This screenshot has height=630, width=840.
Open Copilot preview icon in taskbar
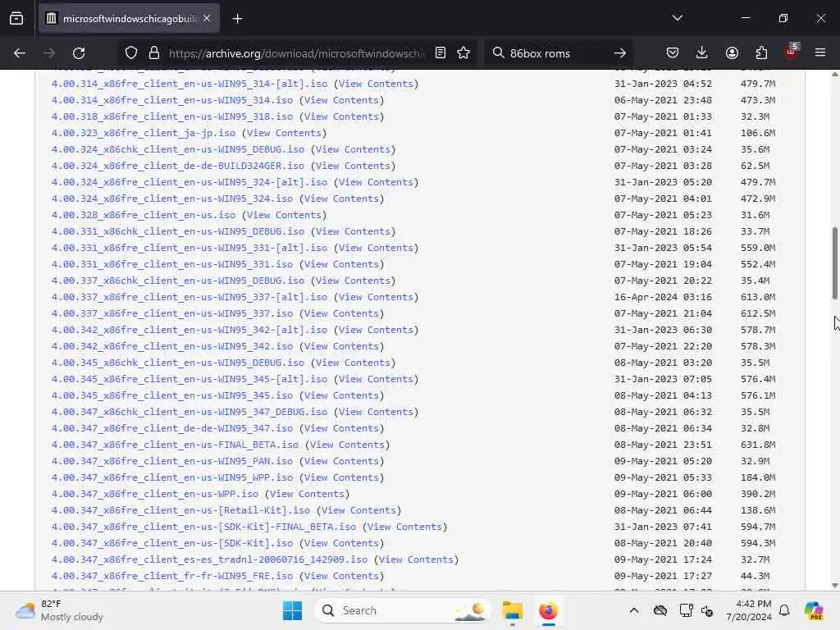click(x=814, y=610)
